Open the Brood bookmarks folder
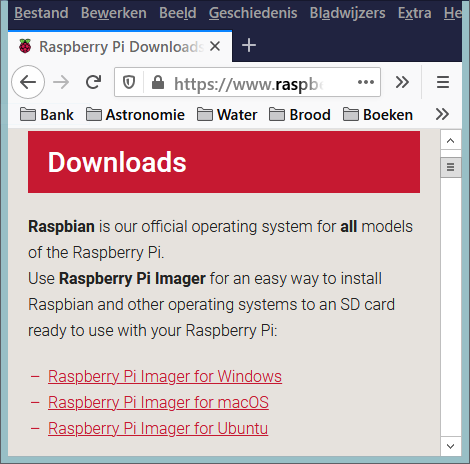The width and height of the screenshot is (470, 464). (x=300, y=115)
